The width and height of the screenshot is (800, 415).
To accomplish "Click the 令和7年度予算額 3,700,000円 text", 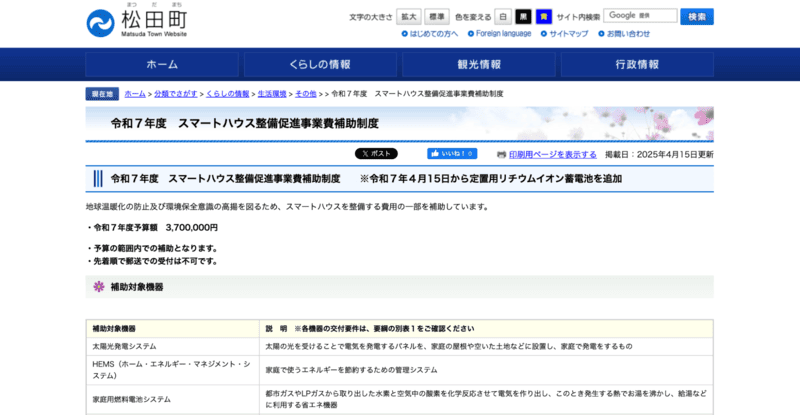I will point(156,228).
